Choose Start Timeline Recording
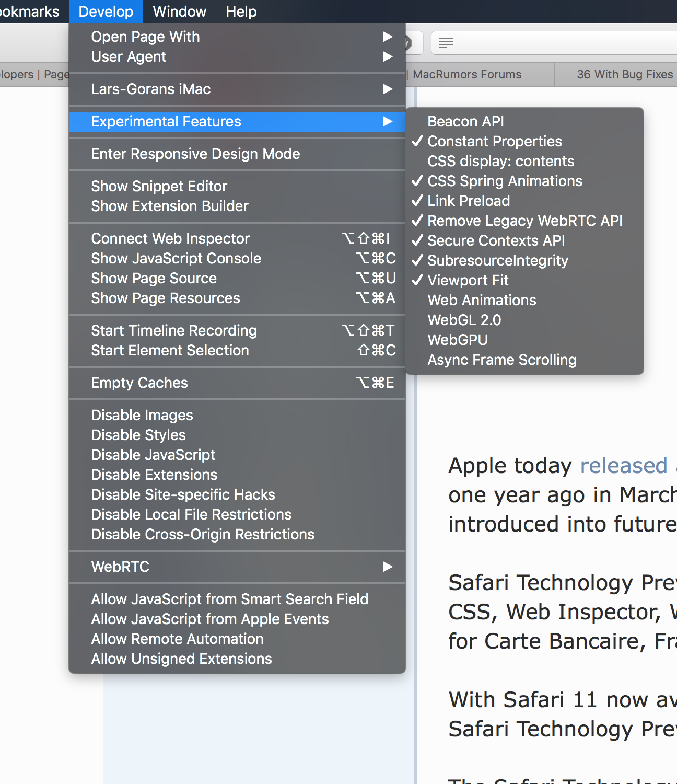Screen dimensions: 677x784 (237, 330)
